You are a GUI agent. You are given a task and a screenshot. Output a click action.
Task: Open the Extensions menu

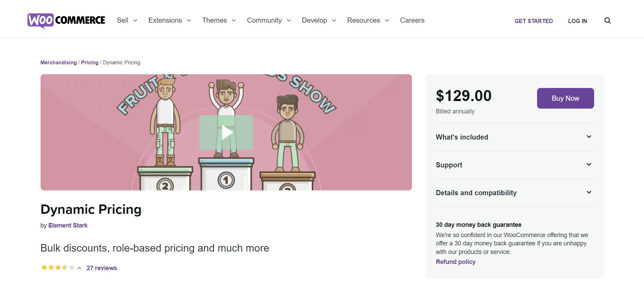coord(165,20)
